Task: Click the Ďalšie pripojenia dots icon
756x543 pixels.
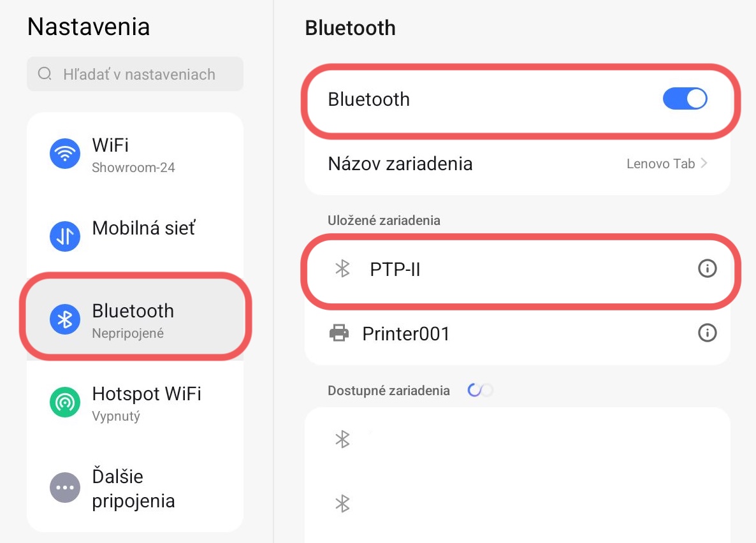Action: [65, 488]
